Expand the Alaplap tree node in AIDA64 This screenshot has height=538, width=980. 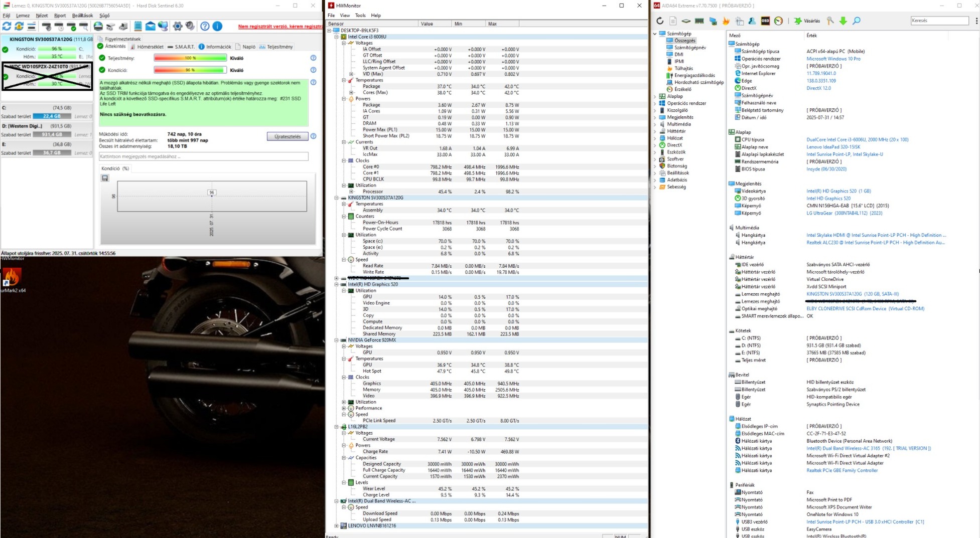click(655, 96)
